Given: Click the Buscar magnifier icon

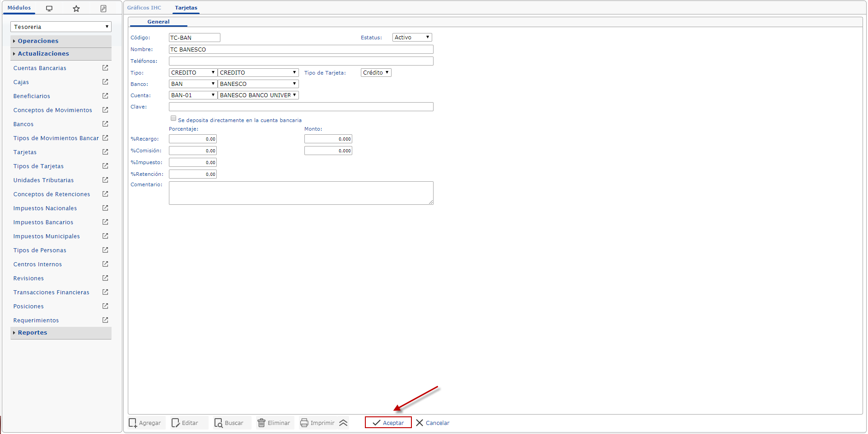Looking at the screenshot, I should pos(219,423).
